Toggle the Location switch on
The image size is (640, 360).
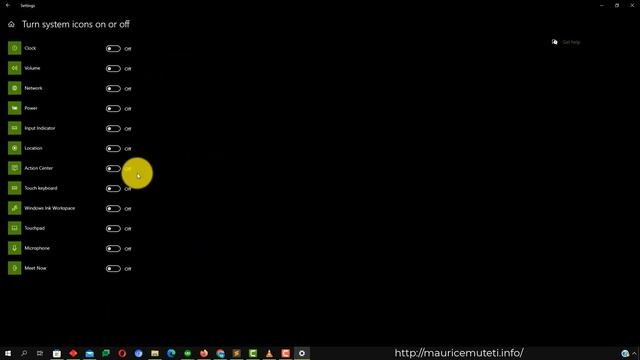point(113,149)
